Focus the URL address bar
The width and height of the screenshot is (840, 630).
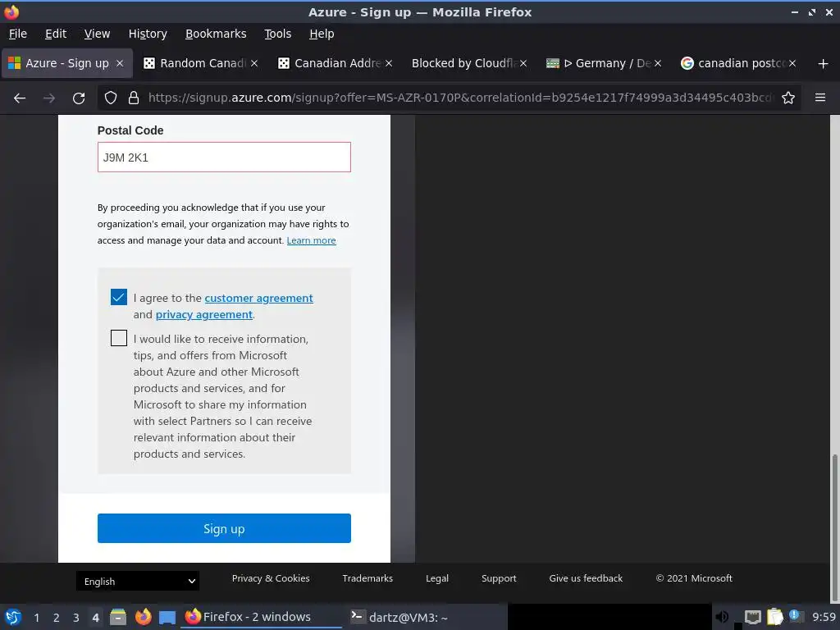pyautogui.click(x=461, y=98)
